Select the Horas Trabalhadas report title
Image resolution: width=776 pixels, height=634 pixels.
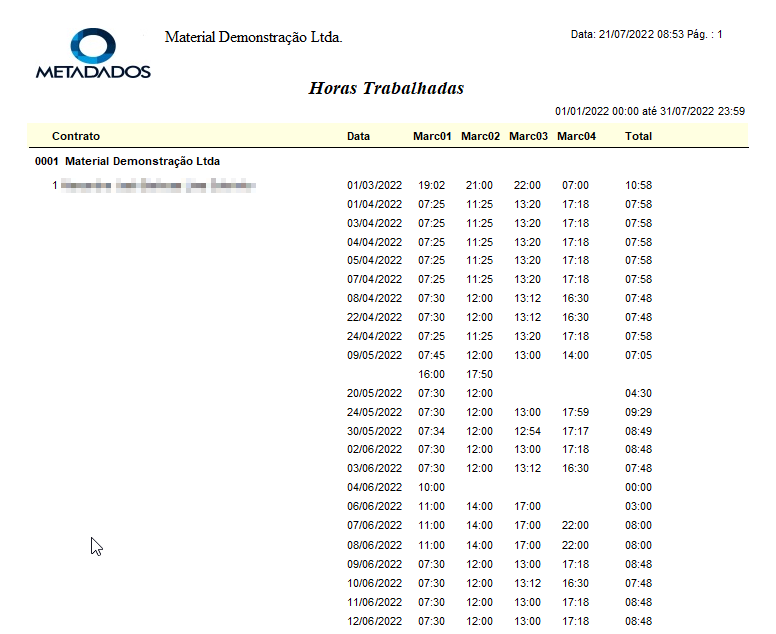click(x=386, y=88)
